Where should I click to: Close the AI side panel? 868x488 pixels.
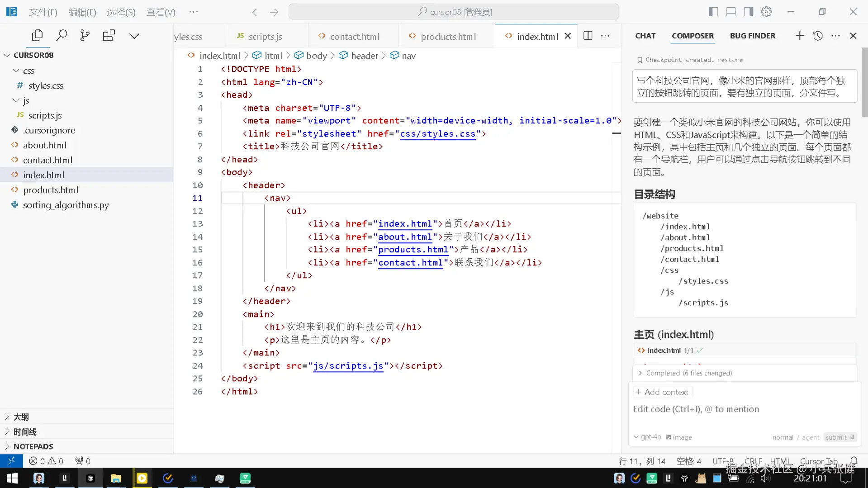853,36
